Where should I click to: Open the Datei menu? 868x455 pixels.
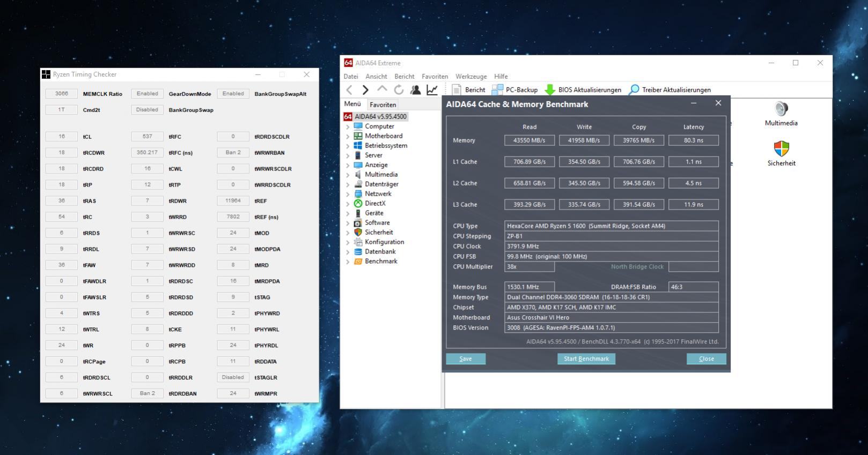point(351,77)
